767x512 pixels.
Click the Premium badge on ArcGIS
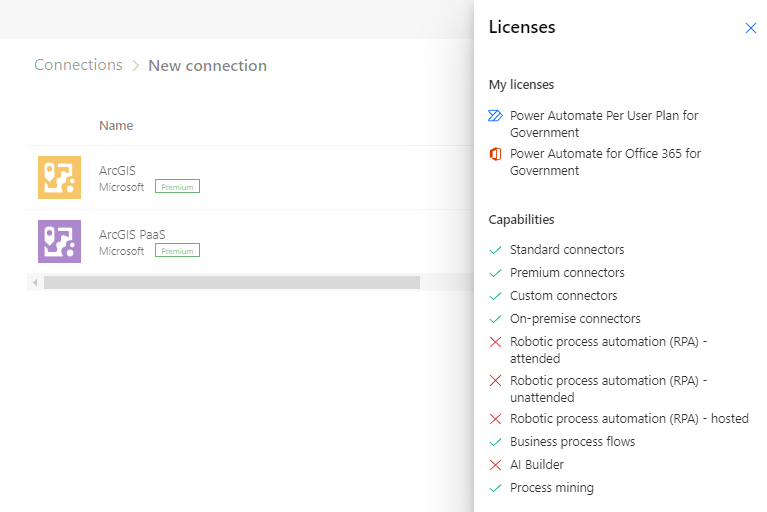click(x=177, y=187)
